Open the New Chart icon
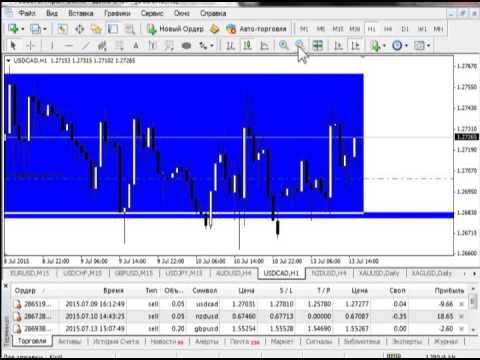The image size is (480, 360). (x=14, y=29)
